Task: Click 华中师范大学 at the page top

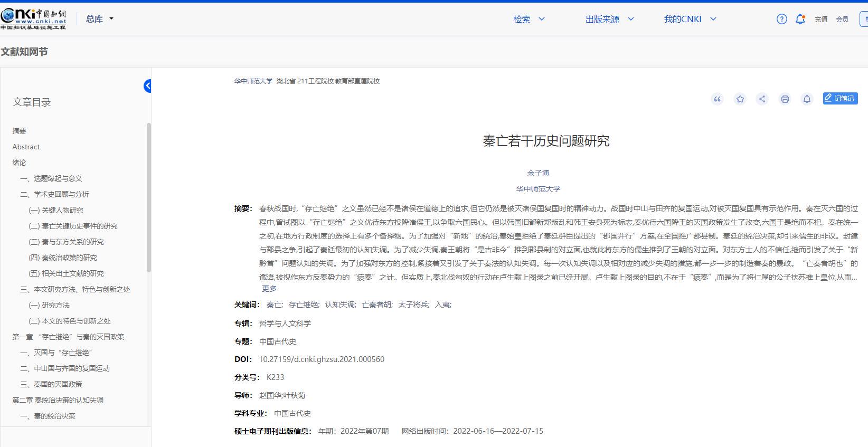Action: pyautogui.click(x=253, y=81)
